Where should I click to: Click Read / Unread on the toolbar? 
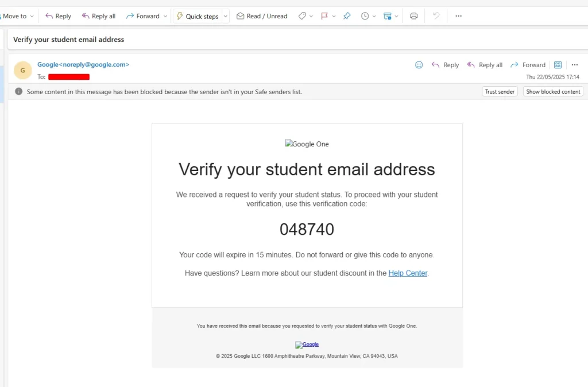[262, 16]
